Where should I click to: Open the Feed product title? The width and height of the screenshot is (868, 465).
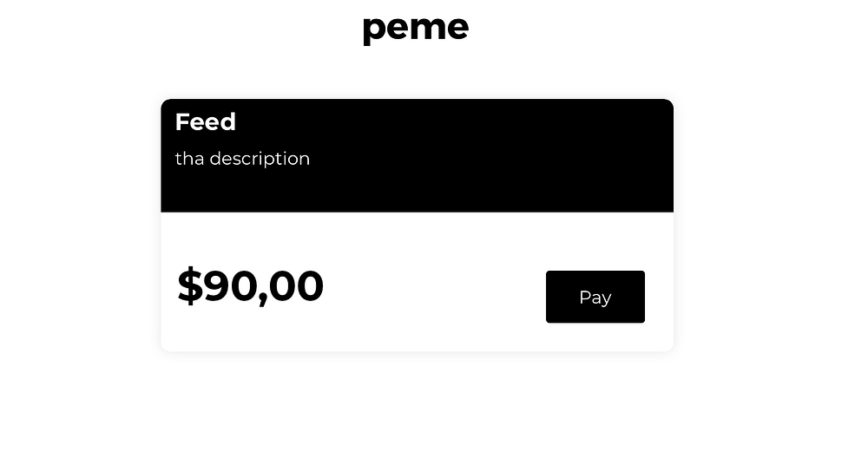pyautogui.click(x=205, y=122)
